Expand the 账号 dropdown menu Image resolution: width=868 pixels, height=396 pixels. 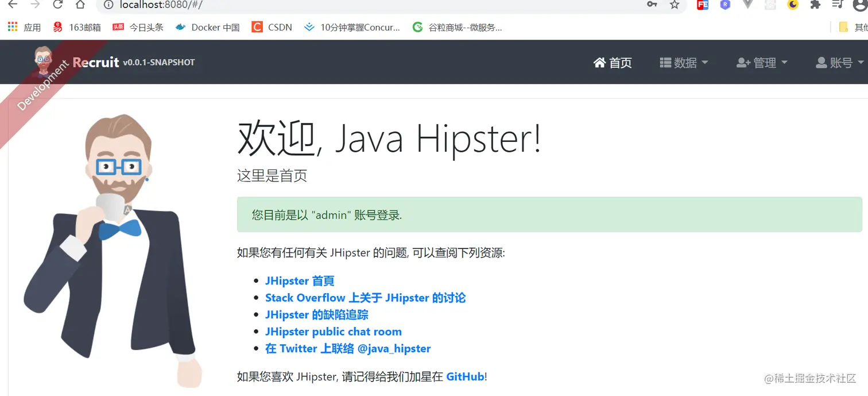tap(840, 63)
